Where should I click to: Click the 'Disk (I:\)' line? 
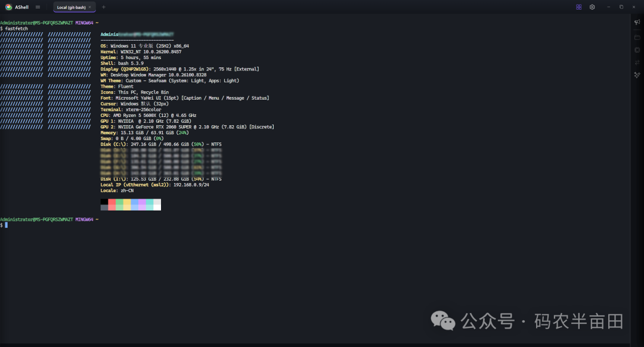[161, 179]
